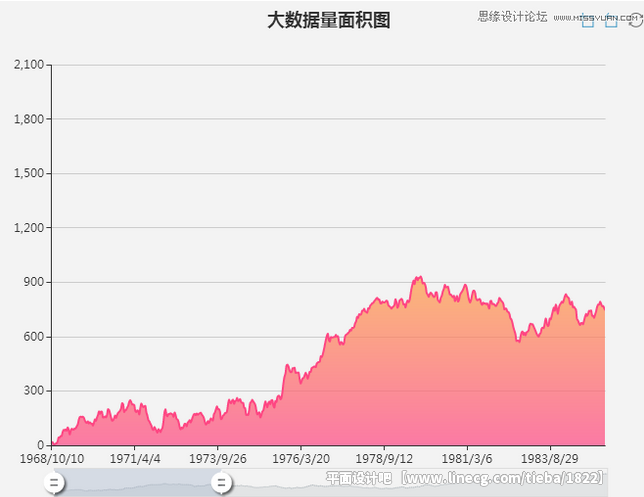Click the chart title 大数据量面积图
Image resolution: width=644 pixels, height=497 pixels.
(329, 20)
